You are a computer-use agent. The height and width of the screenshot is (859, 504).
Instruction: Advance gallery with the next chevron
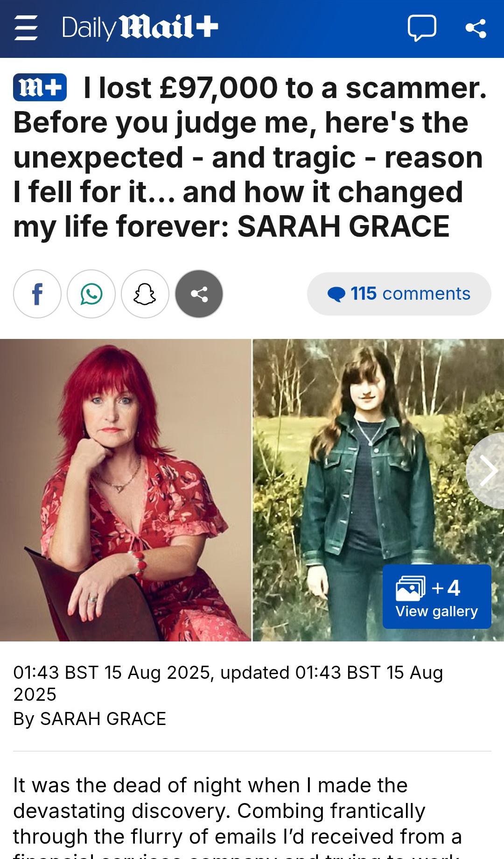click(486, 471)
